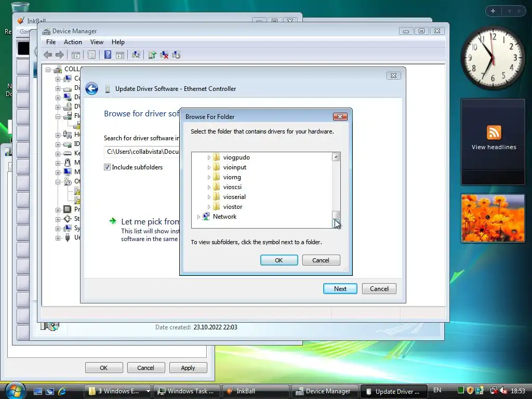This screenshot has width=532, height=399.
Task: Click the EN language indicator on taskbar
Action: click(x=437, y=390)
